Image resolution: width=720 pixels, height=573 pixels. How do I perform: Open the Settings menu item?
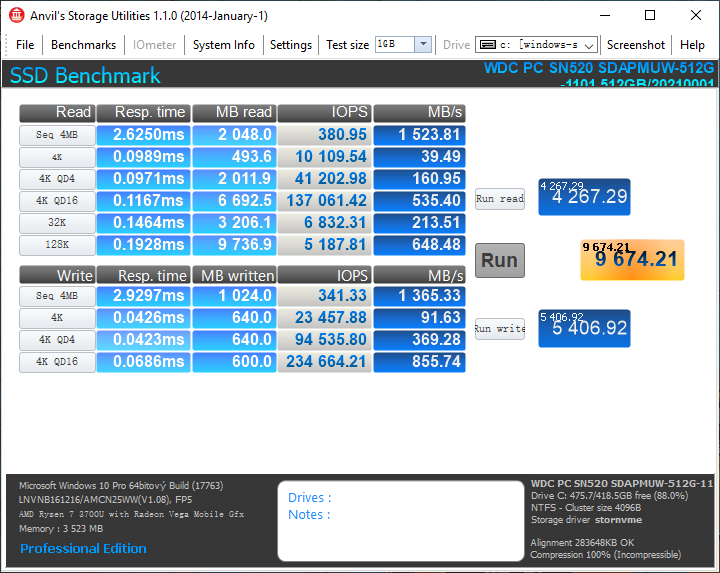pos(291,45)
